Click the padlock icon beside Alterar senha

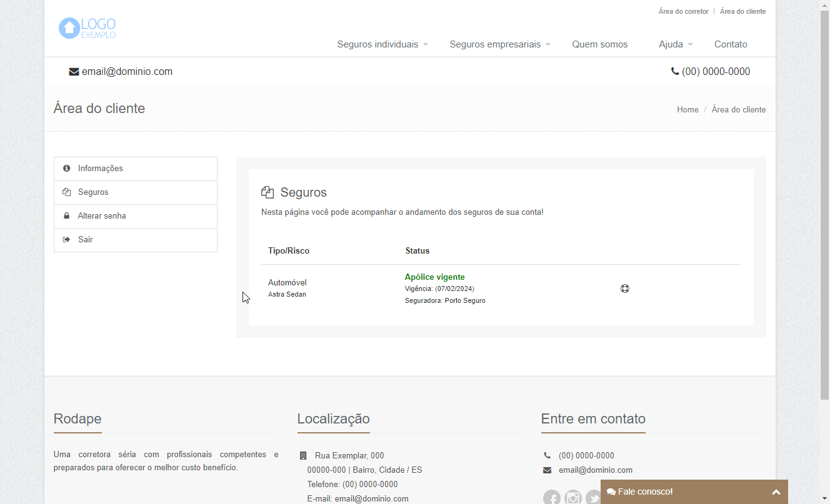pyautogui.click(x=67, y=216)
